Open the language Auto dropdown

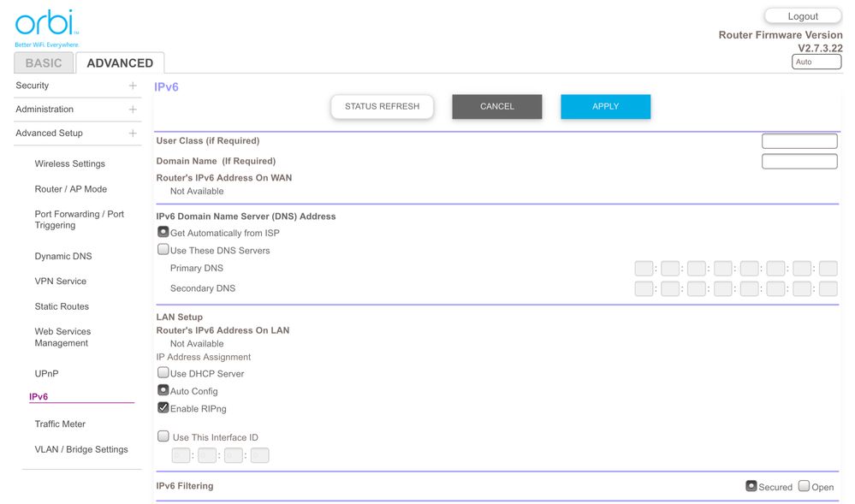point(816,62)
